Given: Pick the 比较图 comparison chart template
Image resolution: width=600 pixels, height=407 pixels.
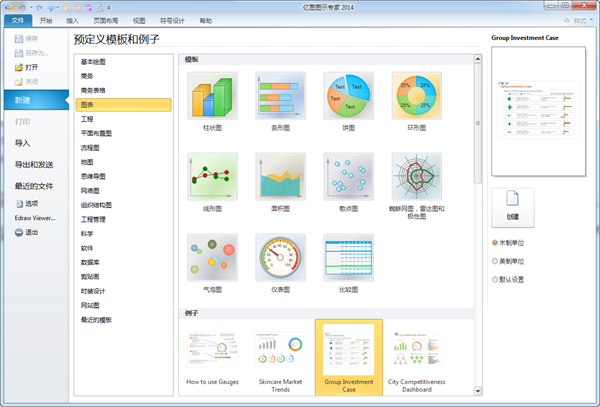Looking at the screenshot, I should point(349,257).
